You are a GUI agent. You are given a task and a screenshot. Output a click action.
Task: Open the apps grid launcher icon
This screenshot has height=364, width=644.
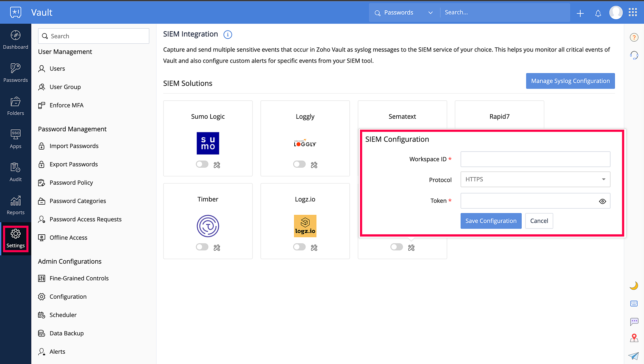tap(633, 13)
